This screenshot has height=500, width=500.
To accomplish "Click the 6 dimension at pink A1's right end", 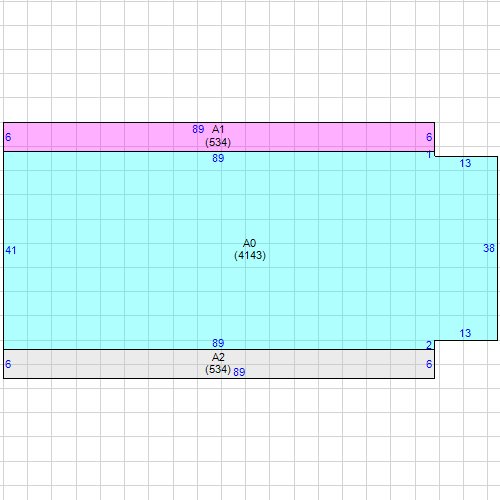I will (429, 137).
